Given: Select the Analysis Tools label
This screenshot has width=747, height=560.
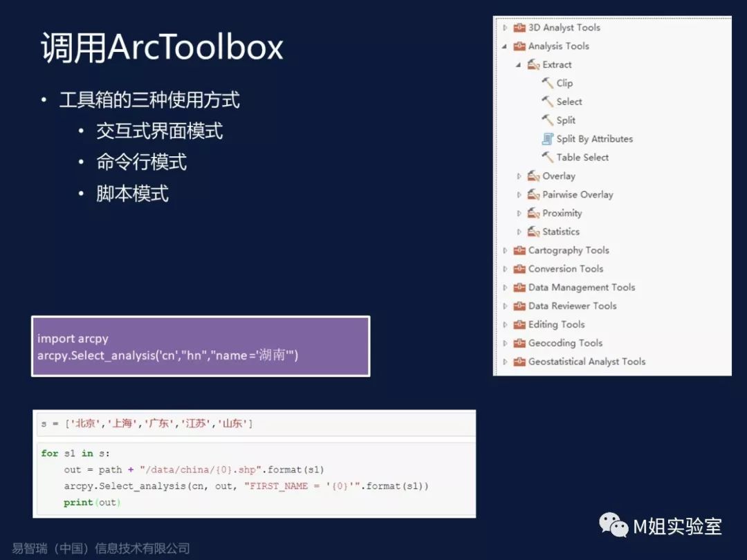Looking at the screenshot, I should (559, 46).
